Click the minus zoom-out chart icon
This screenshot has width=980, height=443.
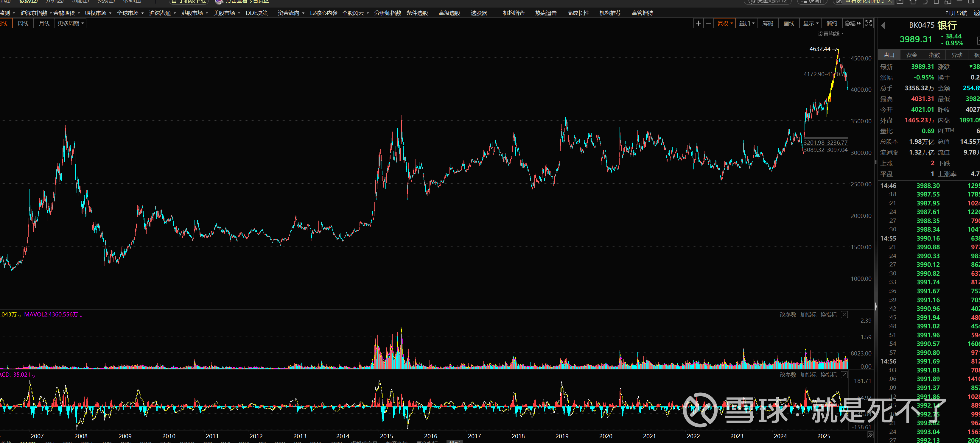click(708, 23)
